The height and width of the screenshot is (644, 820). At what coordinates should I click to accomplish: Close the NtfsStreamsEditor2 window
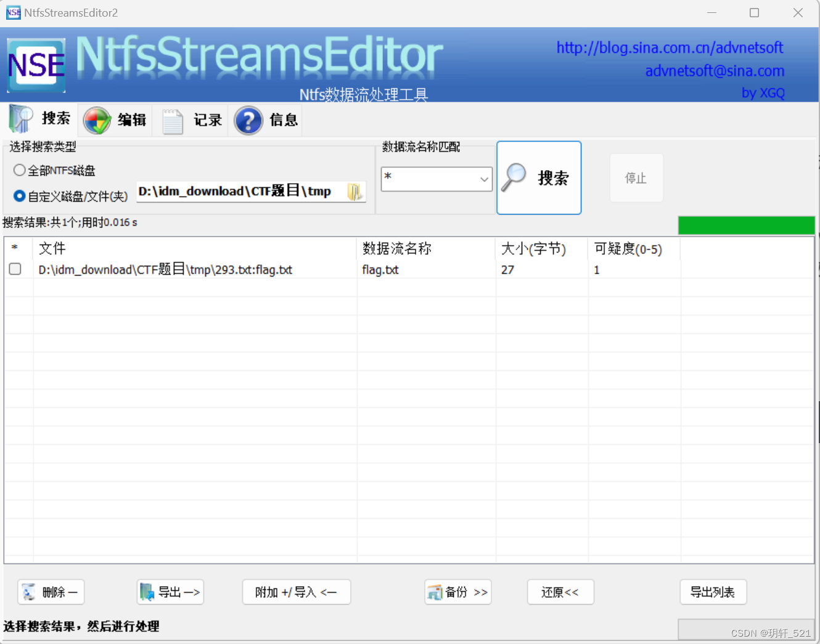798,12
